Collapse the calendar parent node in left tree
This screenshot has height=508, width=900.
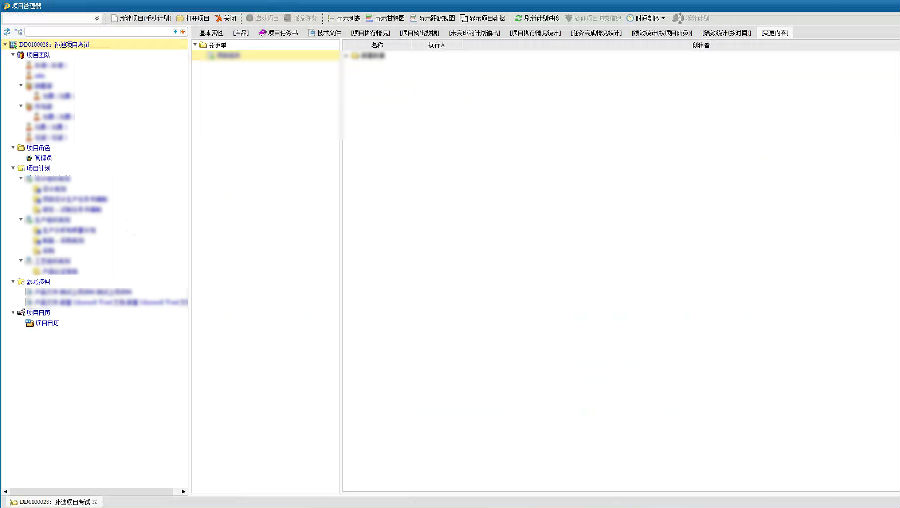pyautogui.click(x=13, y=312)
